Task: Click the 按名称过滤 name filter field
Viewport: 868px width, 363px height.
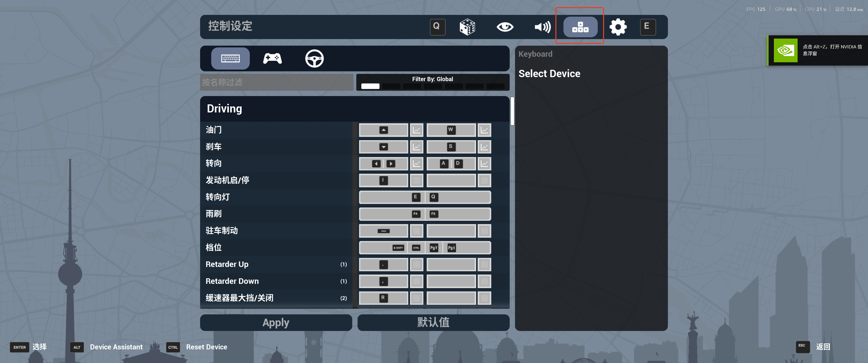Action: coord(276,82)
